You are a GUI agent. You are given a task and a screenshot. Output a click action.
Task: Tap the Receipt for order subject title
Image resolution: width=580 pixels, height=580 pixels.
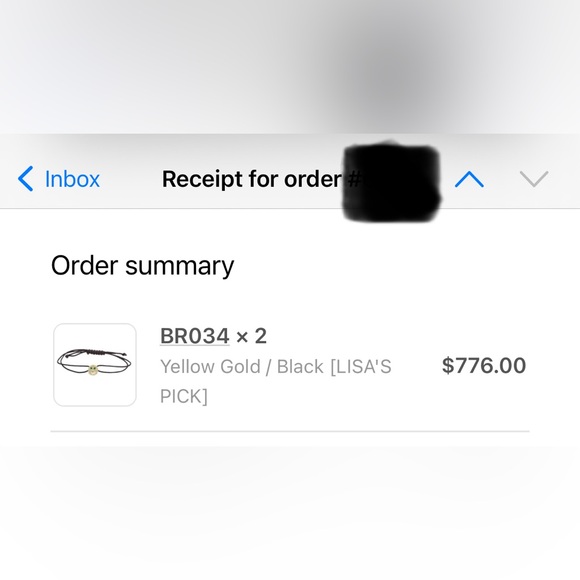click(252, 179)
